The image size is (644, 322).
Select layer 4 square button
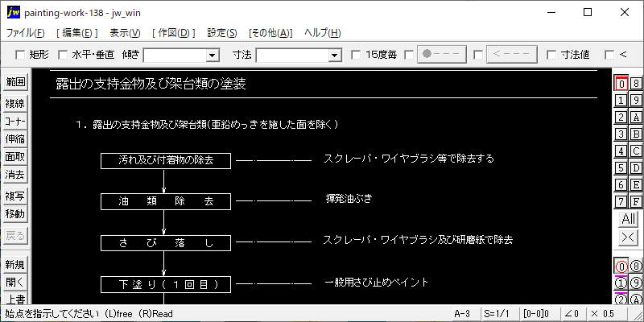click(x=621, y=151)
